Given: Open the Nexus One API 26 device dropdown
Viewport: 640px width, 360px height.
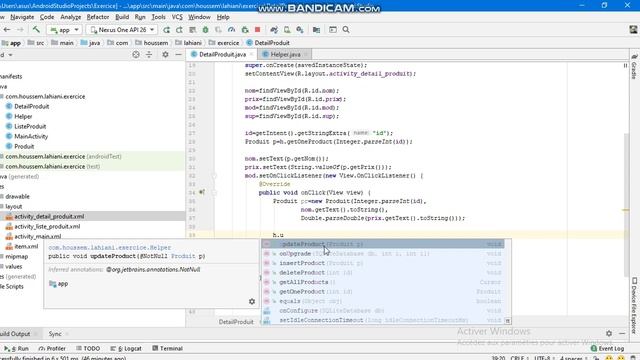Looking at the screenshot, I should 122,30.
